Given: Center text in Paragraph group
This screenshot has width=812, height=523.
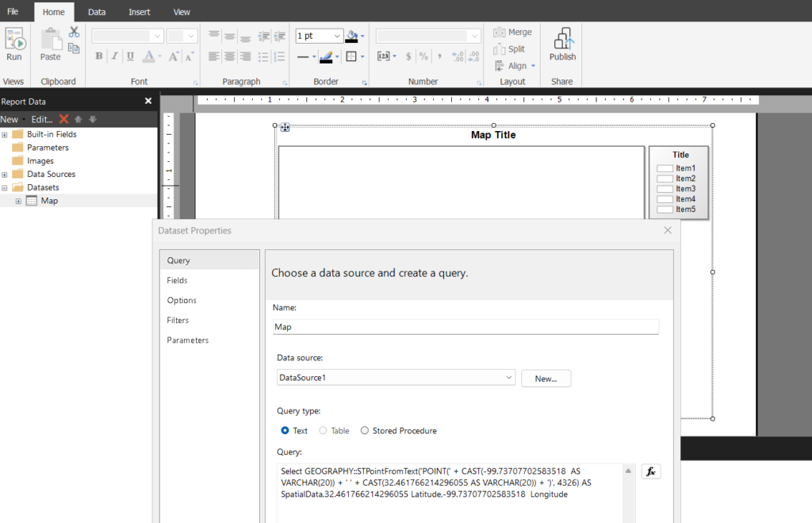Looking at the screenshot, I should click(x=229, y=56).
